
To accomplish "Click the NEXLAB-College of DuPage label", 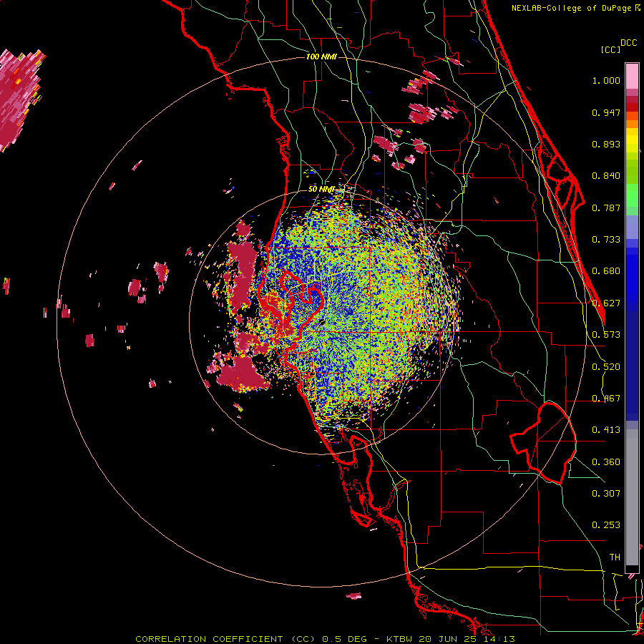I will (571, 8).
